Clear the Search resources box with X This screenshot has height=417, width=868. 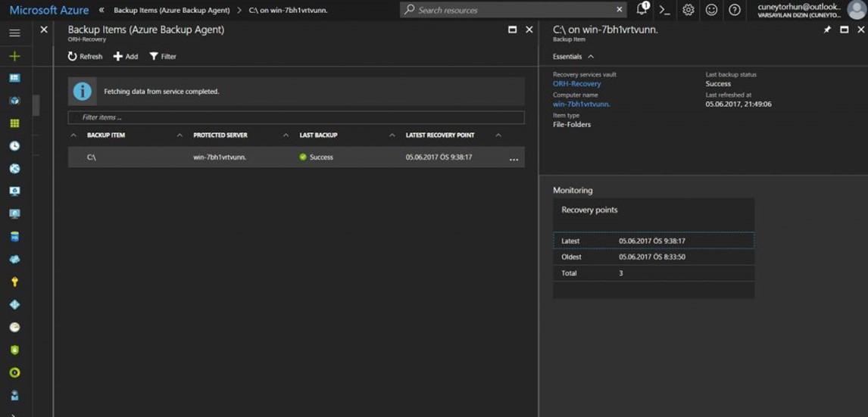[x=619, y=9]
